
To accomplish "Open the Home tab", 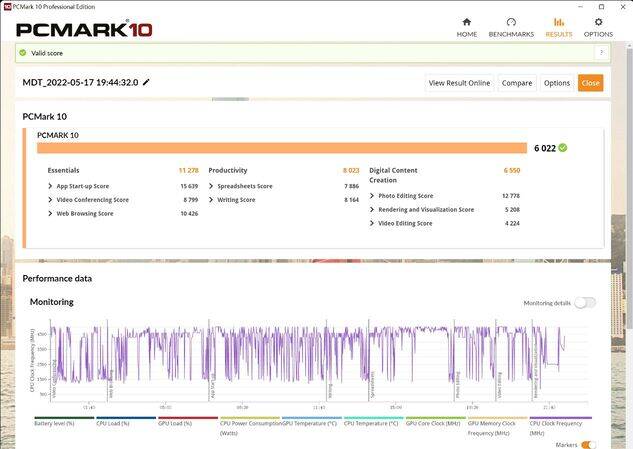I will (x=467, y=27).
